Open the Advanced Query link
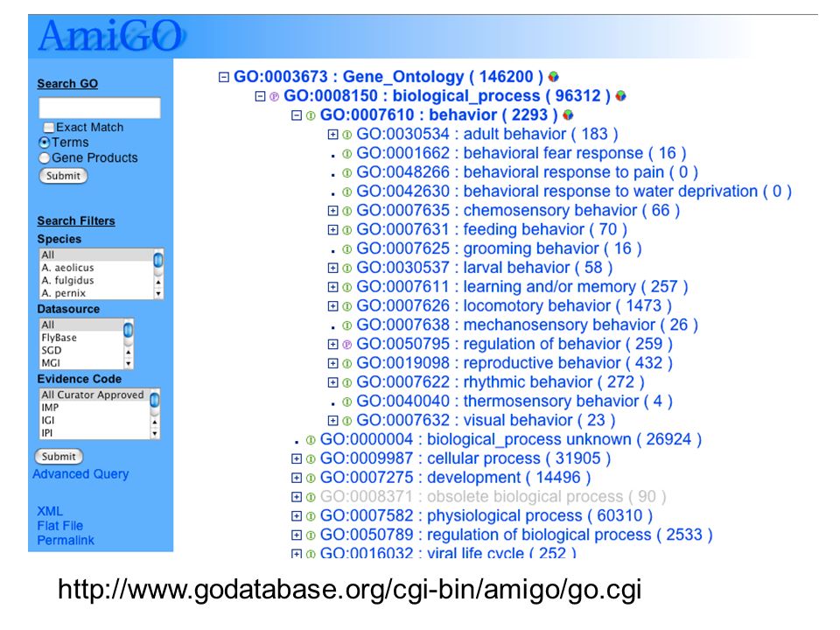Image resolution: width=840 pixels, height=630 pixels. coord(80,474)
